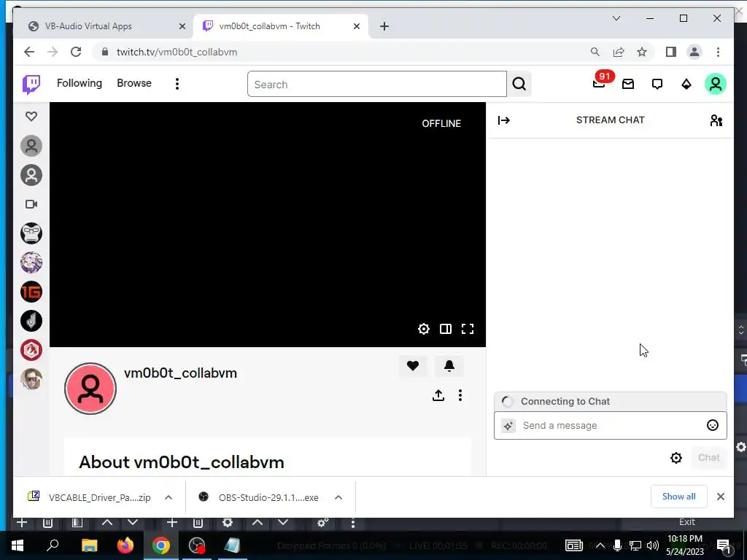
Task: Go back in browser history
Action: click(29, 52)
